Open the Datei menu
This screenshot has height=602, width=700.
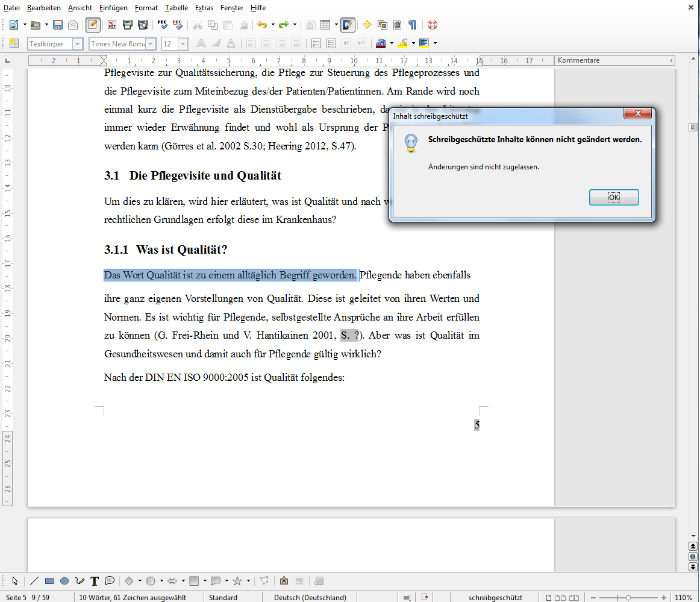pyautogui.click(x=11, y=8)
